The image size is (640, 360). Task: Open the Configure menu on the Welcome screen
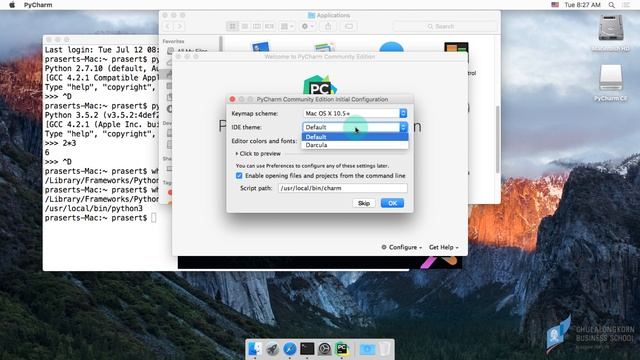pyautogui.click(x=402, y=247)
